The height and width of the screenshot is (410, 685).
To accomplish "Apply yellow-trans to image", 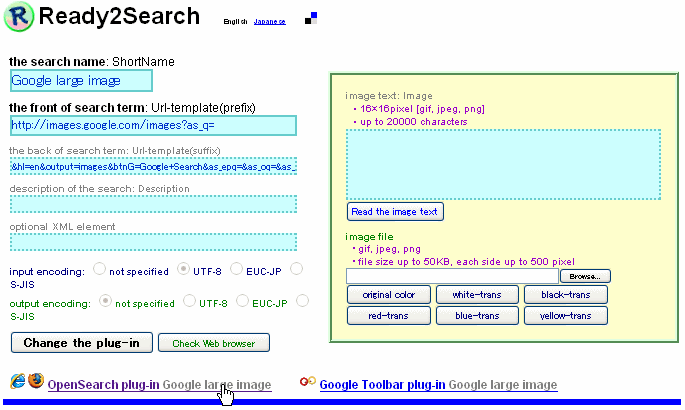I will coord(566,316).
